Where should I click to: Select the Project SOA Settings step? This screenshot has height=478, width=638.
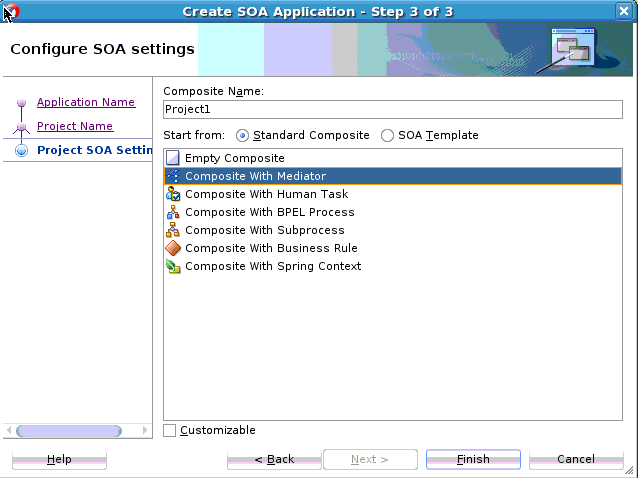(x=94, y=150)
